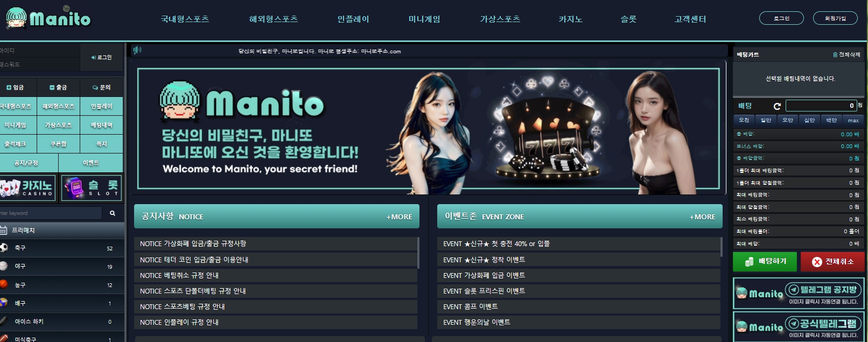
Task: Open the 텔레그램 공지방 banner
Action: 799,294
